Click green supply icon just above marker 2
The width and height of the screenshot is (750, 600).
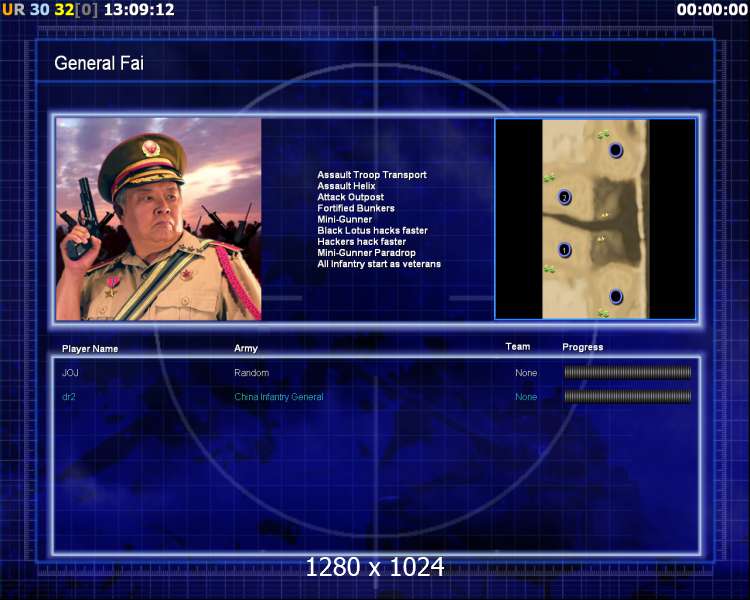pos(549,178)
